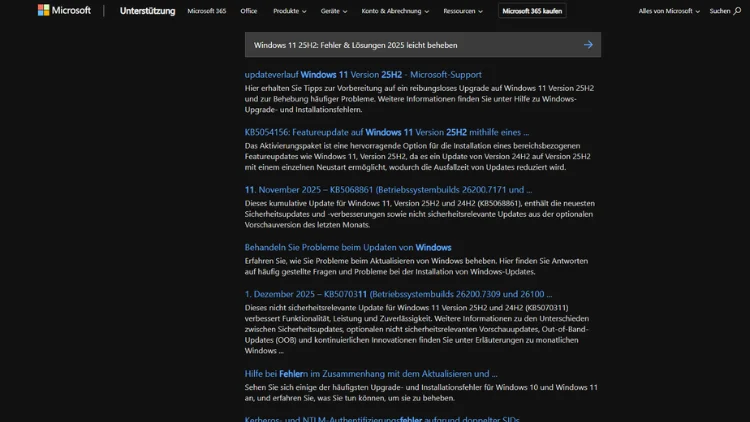The width and height of the screenshot is (750, 422).
Task: Expand the Geräte dropdown menu
Action: coord(333,11)
